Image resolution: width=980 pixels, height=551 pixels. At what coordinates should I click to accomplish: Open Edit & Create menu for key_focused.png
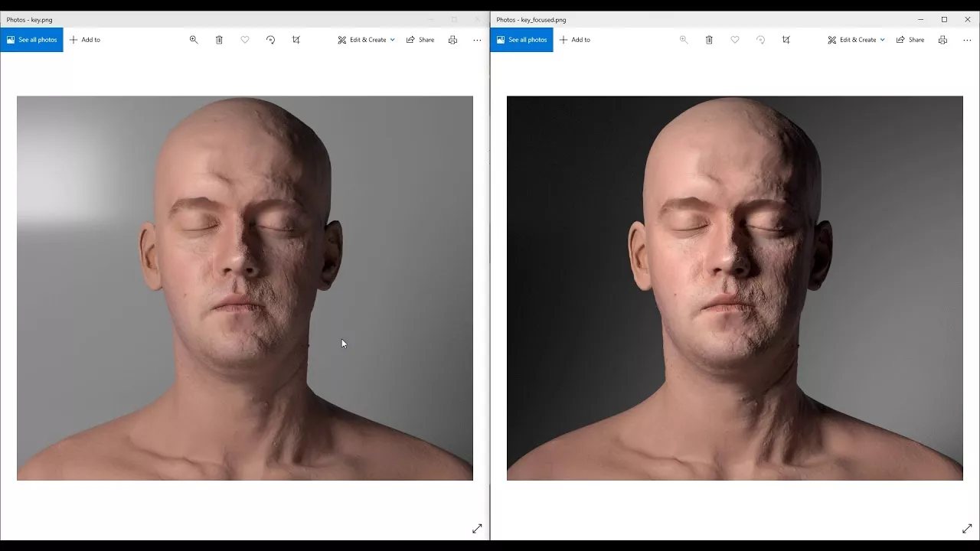point(857,40)
